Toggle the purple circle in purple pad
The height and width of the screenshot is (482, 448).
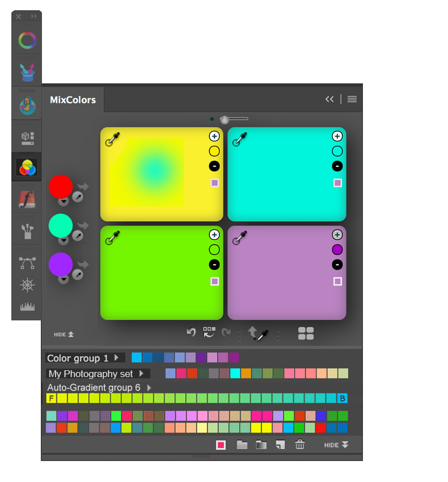pos(337,250)
